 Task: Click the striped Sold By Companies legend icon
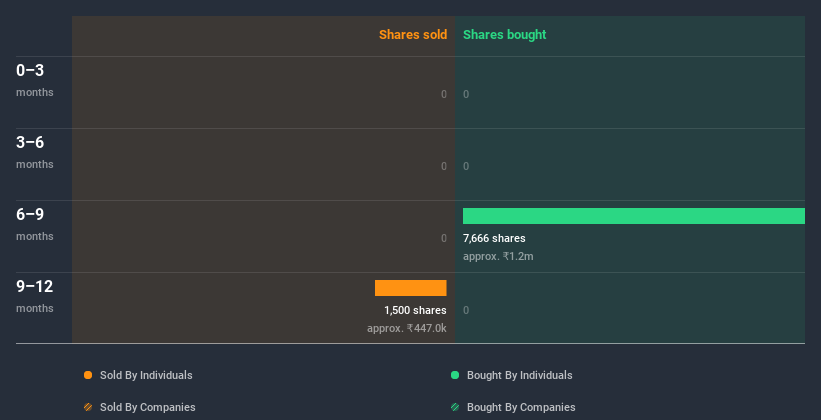(x=88, y=407)
